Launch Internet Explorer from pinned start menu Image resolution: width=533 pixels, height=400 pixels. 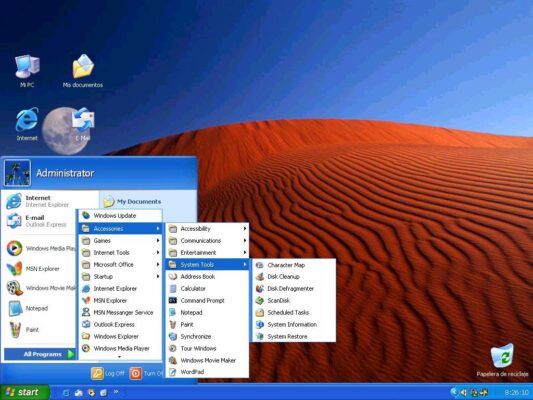(38, 201)
